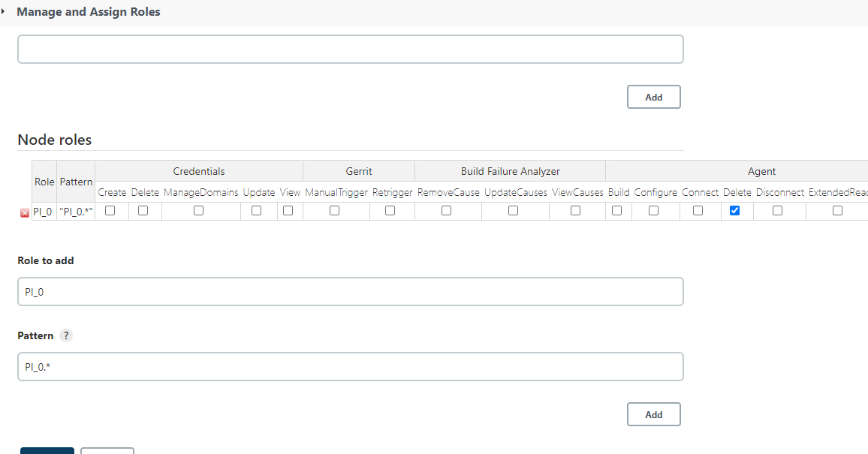This screenshot has height=454, width=868.
Task: Click Add above Node roles heading
Action: point(653,98)
